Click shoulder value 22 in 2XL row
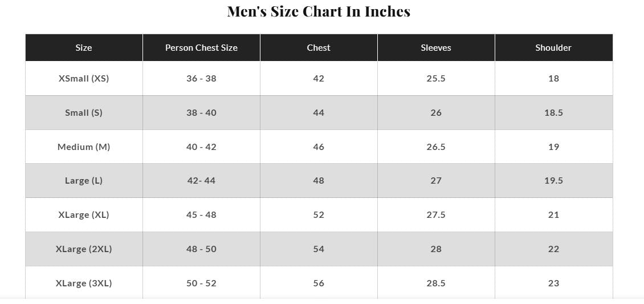Image resolution: width=644 pixels, height=304 pixels. (x=553, y=249)
